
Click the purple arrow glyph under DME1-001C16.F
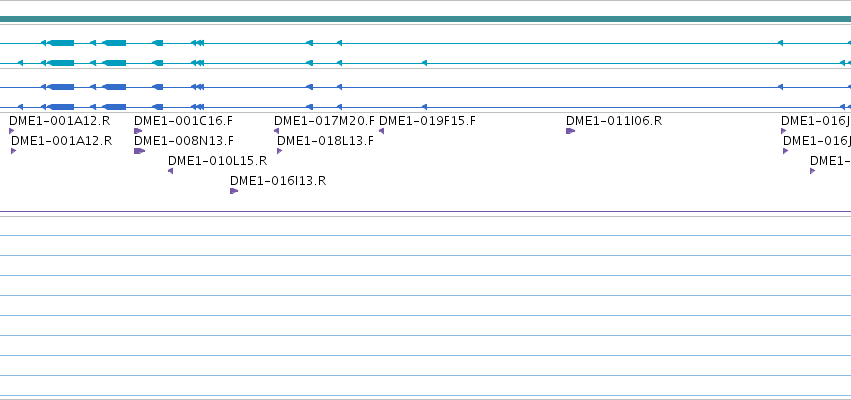click(x=138, y=131)
